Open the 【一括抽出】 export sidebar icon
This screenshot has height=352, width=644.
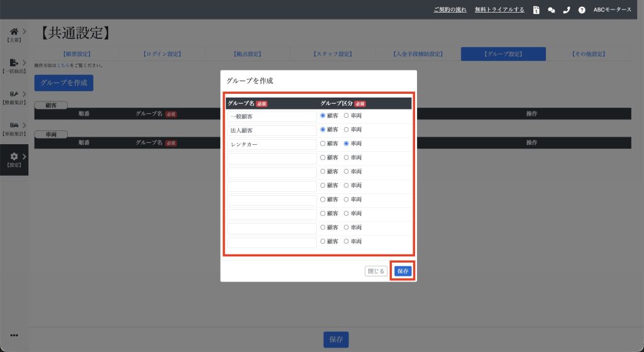14,62
